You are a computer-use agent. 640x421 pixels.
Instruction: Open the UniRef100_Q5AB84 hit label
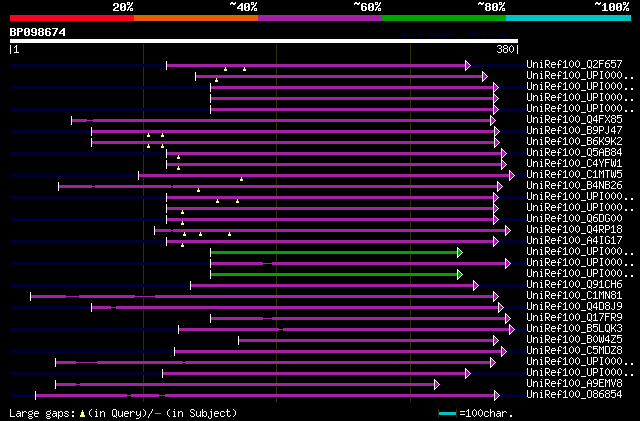click(574, 152)
